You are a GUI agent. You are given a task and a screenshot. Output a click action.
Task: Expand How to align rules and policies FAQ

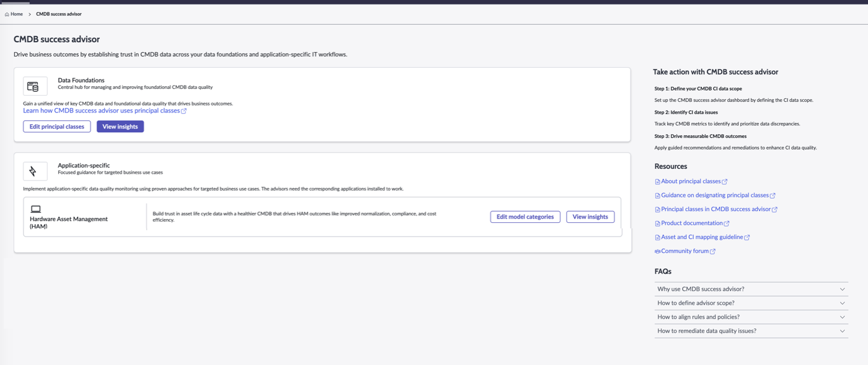[x=751, y=317]
